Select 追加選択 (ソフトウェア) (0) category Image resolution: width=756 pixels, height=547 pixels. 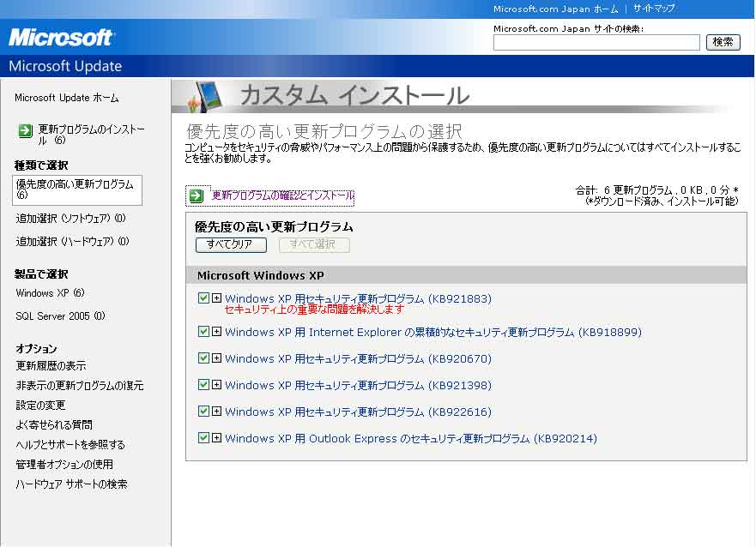71,219
